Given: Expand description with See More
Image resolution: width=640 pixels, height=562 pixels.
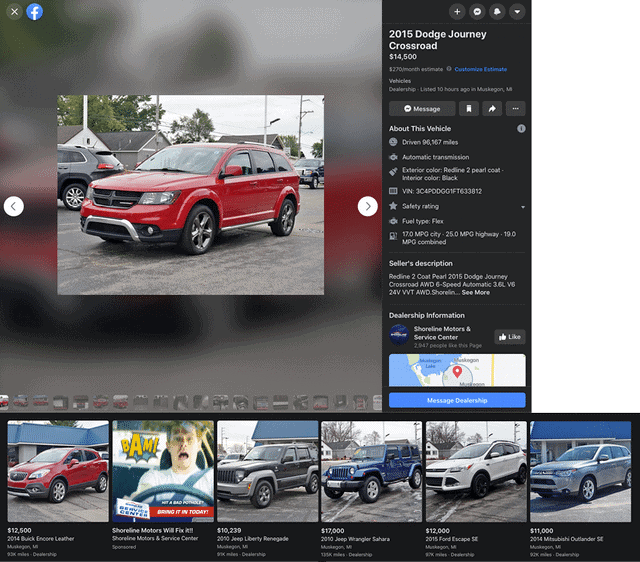Looking at the screenshot, I should pyautogui.click(x=476, y=292).
